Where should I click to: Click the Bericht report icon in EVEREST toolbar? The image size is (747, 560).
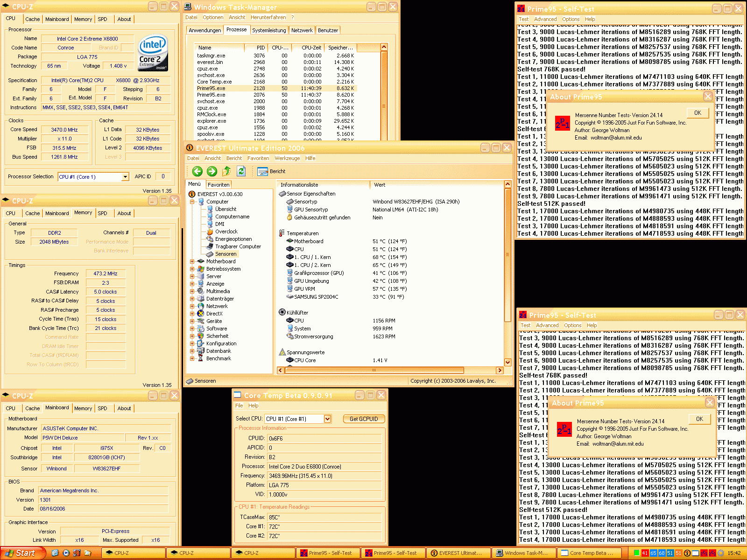[x=262, y=171]
